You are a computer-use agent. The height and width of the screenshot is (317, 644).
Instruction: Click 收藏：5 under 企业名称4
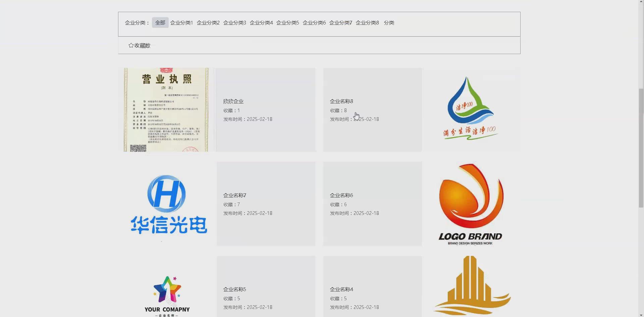pyautogui.click(x=338, y=298)
